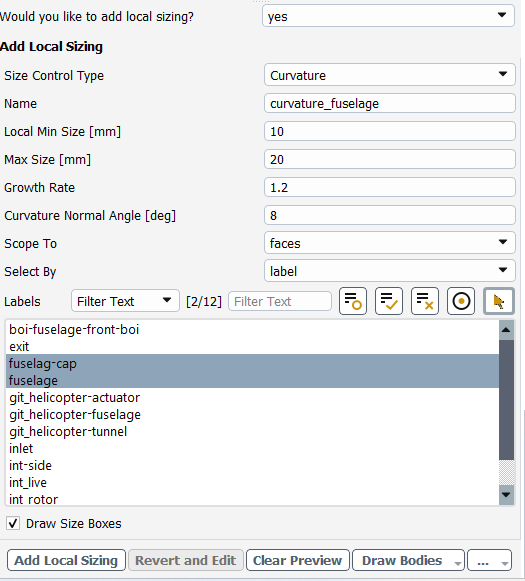Toggle the Draw Size Boxes checkbox
This screenshot has width=525, height=581.
(x=13, y=524)
